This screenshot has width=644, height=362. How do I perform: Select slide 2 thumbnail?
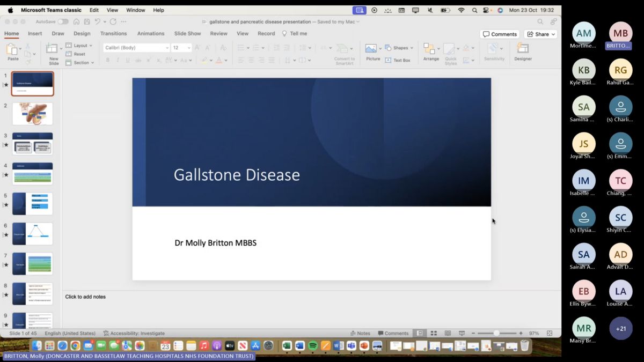33,114
